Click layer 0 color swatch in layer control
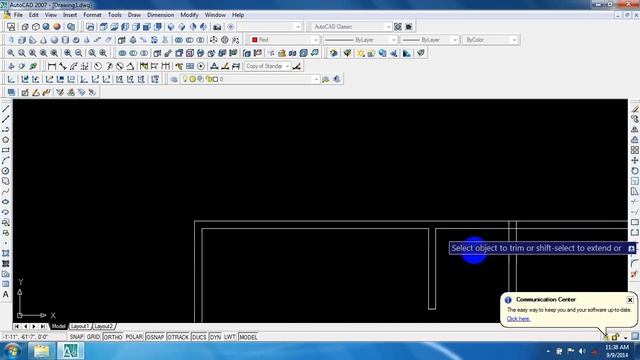 (x=215, y=79)
